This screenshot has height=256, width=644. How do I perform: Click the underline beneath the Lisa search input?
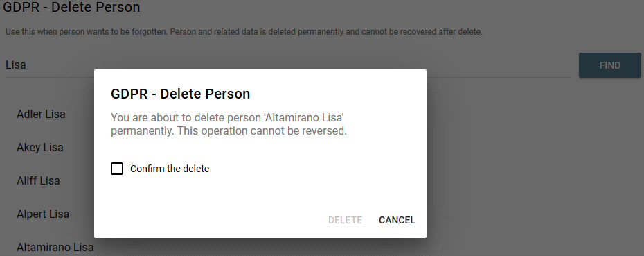coord(287,77)
